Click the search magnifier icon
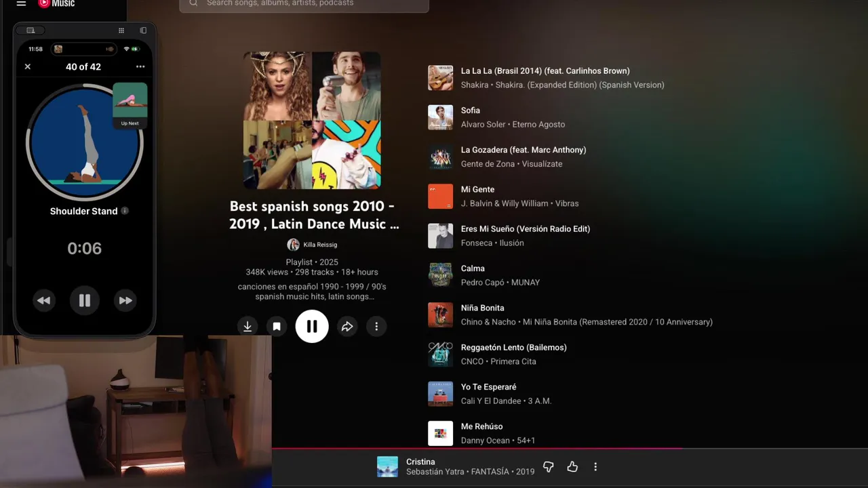This screenshot has width=868, height=488. point(193,3)
